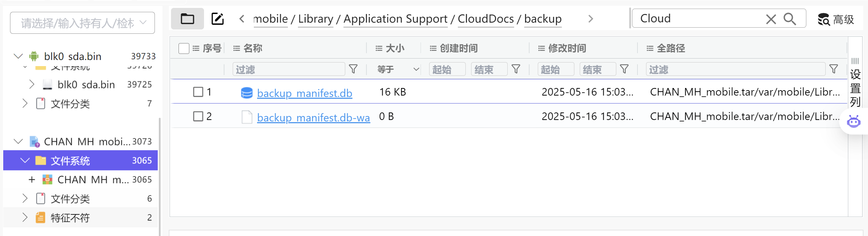Screen dimensions: 868x236
Task: Toggle the select-all checkbox in header
Action: (x=184, y=48)
